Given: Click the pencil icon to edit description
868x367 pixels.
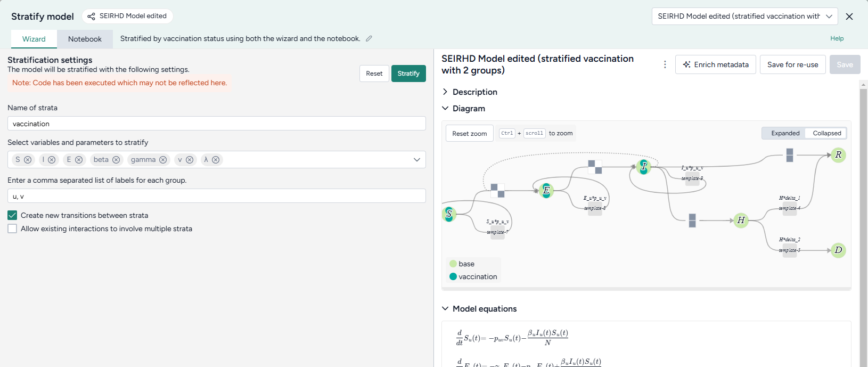Looking at the screenshot, I should 369,38.
